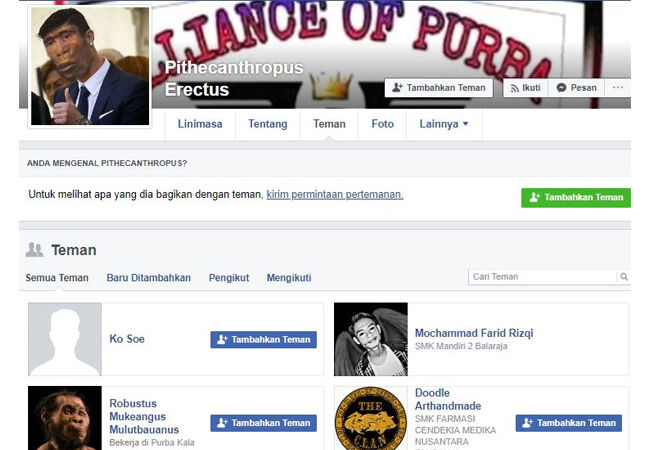This screenshot has height=450, width=650.
Task: Show Baru Ditambahkan friends
Action: pos(148,278)
